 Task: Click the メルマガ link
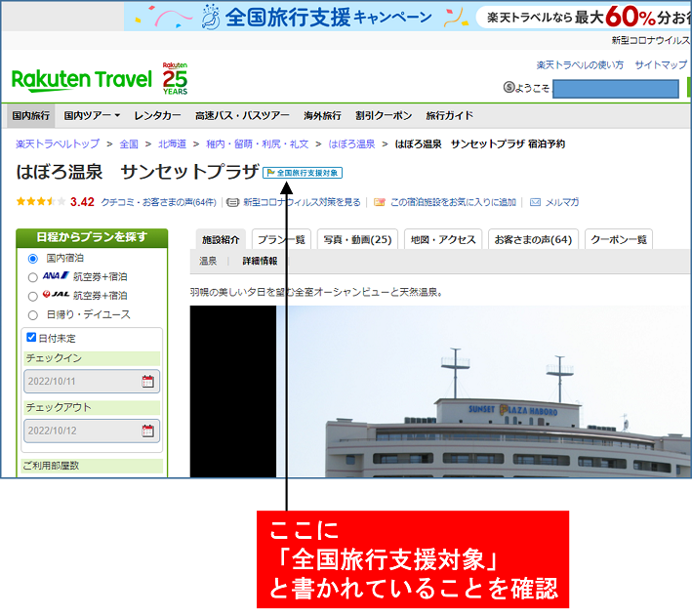point(562,202)
